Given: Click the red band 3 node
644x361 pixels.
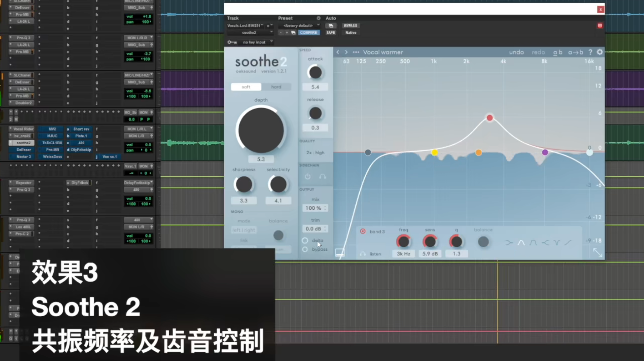Looking at the screenshot, I should (x=489, y=118).
